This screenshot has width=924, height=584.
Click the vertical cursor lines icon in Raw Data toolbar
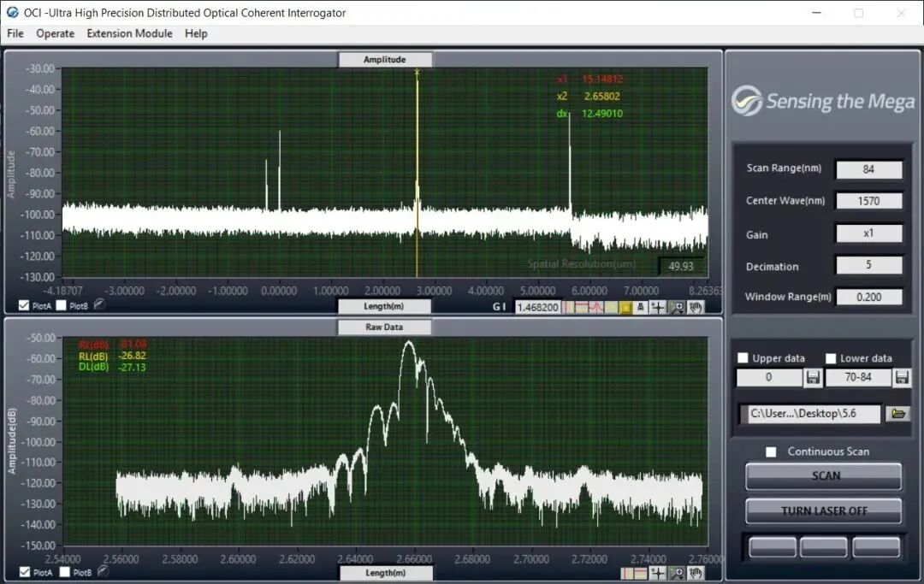[x=627, y=573]
